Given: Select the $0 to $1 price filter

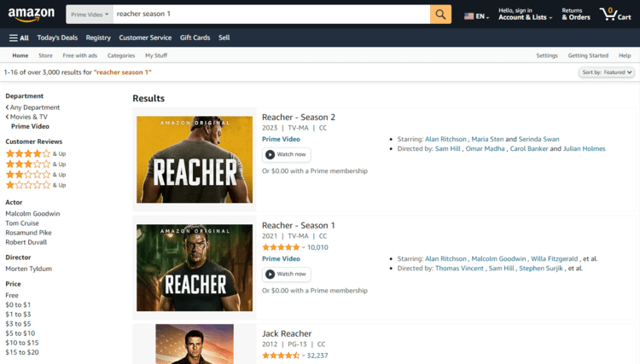Looking at the screenshot, I should click(x=18, y=305).
